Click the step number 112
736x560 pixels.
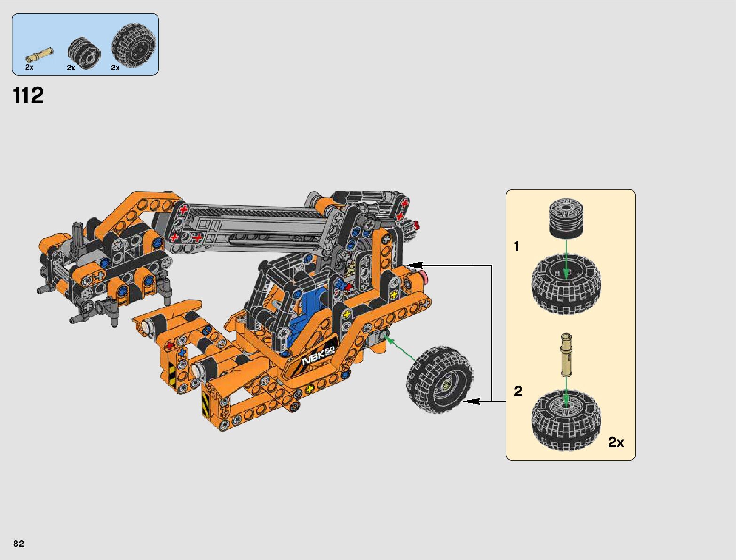(29, 96)
